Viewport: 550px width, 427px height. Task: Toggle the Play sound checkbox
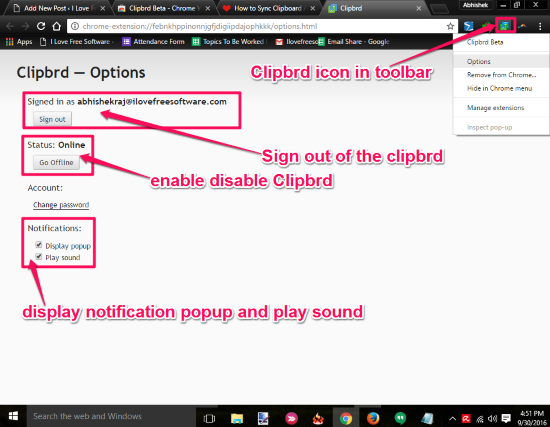(39, 256)
